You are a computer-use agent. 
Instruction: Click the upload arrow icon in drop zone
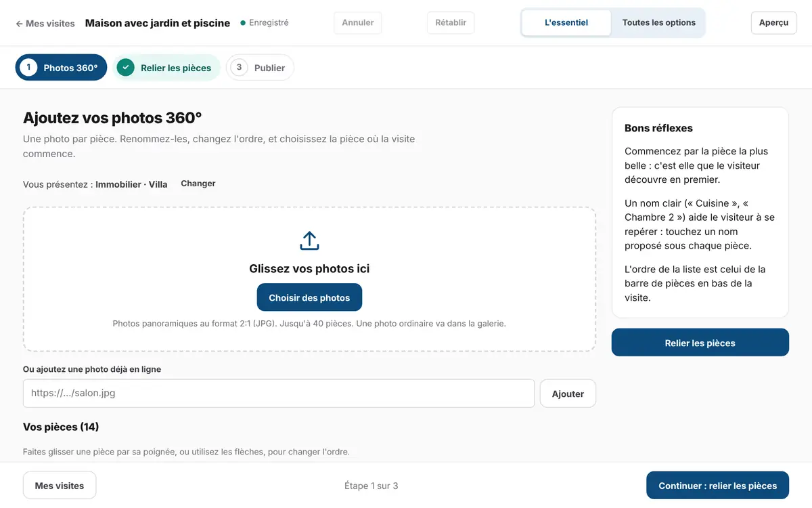[x=309, y=240]
